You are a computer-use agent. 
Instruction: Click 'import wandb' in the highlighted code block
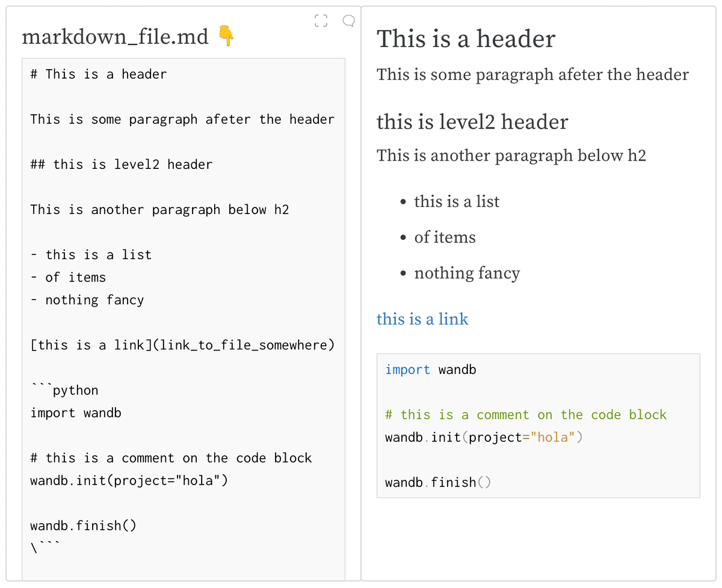click(x=431, y=370)
